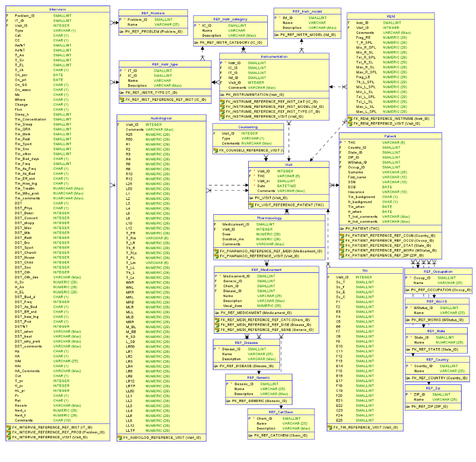Click the FK_THI_REFERENCE_VISIT constraint icon
Image resolution: width=476 pixels, height=462 pixels.
coord(331,427)
